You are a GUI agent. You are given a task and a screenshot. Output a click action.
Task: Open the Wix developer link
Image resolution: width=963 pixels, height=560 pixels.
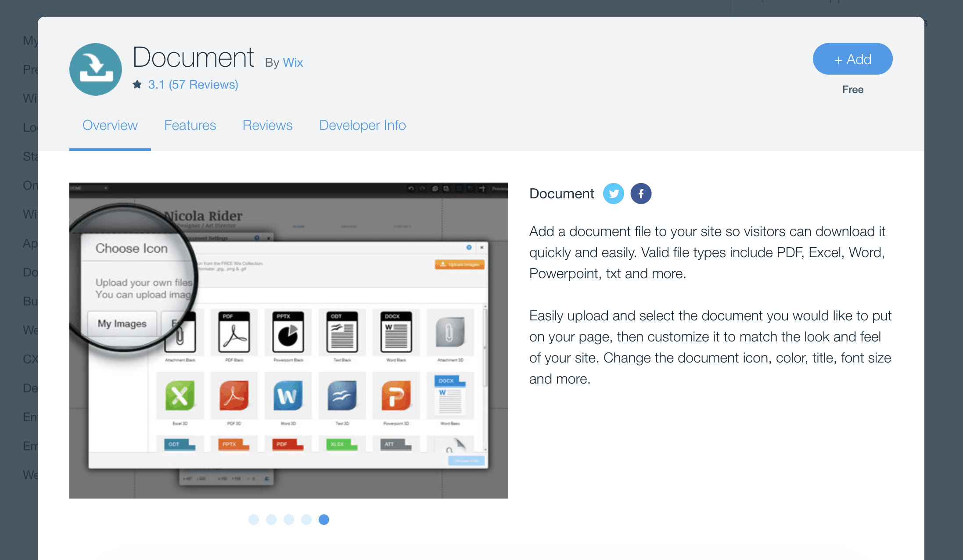click(293, 62)
